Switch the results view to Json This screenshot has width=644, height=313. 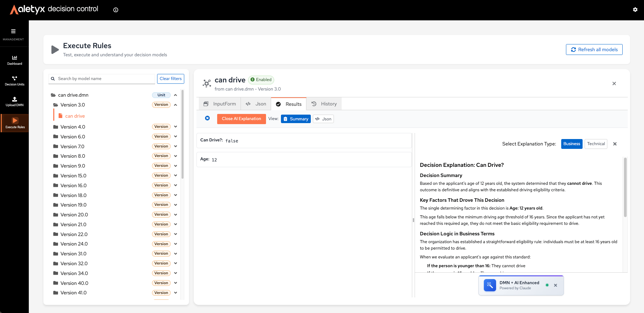click(x=323, y=119)
